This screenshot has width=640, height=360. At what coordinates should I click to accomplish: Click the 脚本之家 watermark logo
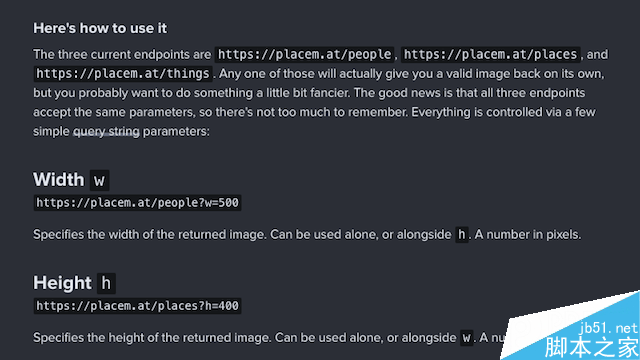point(592,348)
